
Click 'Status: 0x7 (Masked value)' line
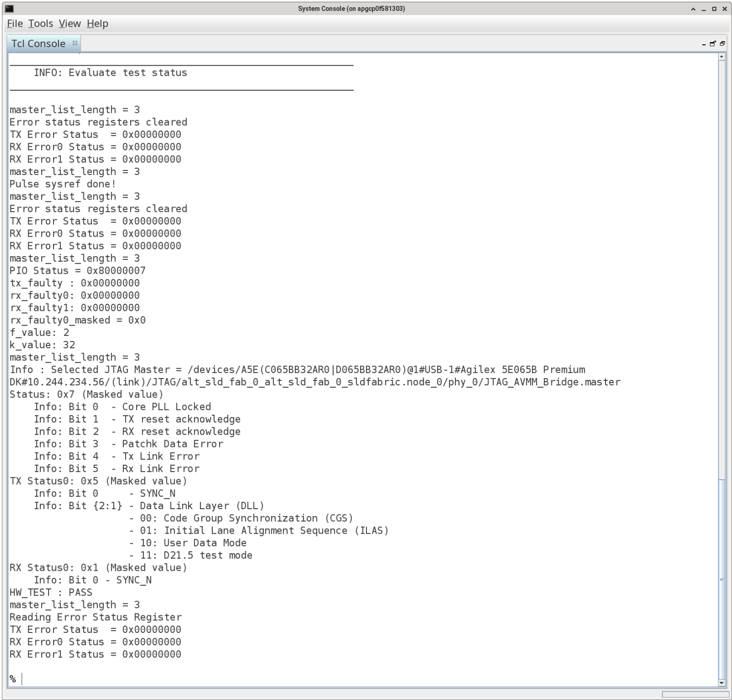[86, 394]
